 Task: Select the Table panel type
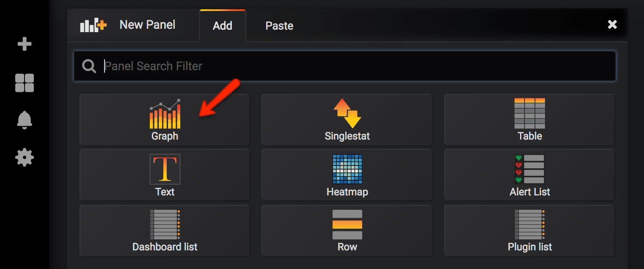tap(529, 120)
